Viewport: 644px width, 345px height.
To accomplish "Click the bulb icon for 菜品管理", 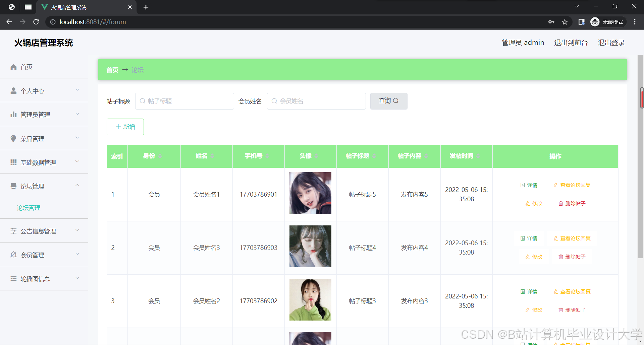I will (13, 138).
